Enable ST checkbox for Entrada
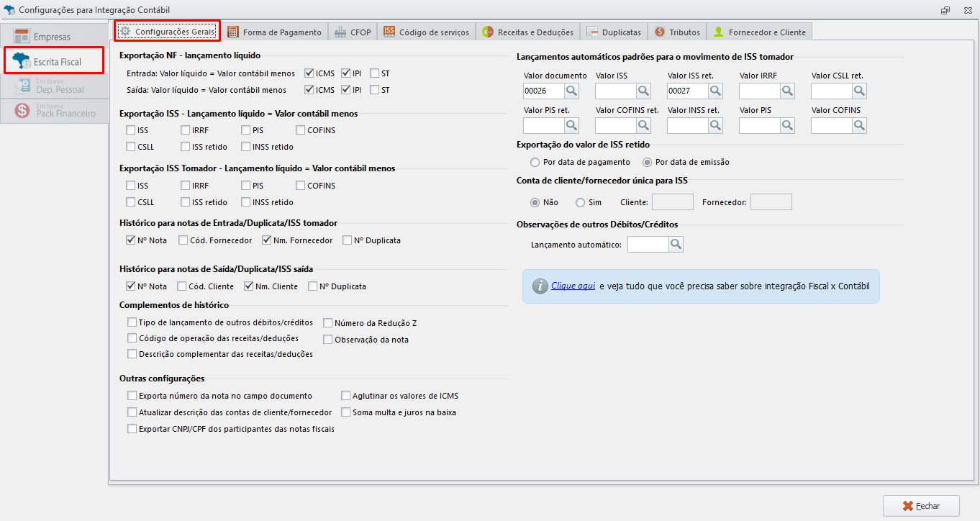Viewport: 980px width, 521px height. click(375, 73)
